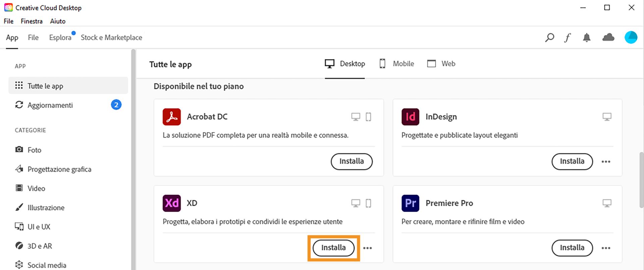
Task: Select the Mobile platform tab
Action: [396, 64]
